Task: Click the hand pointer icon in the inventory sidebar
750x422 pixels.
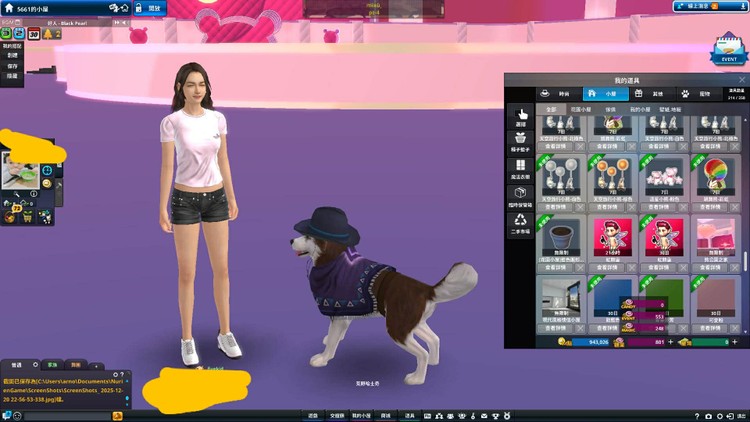Action: coord(521,115)
